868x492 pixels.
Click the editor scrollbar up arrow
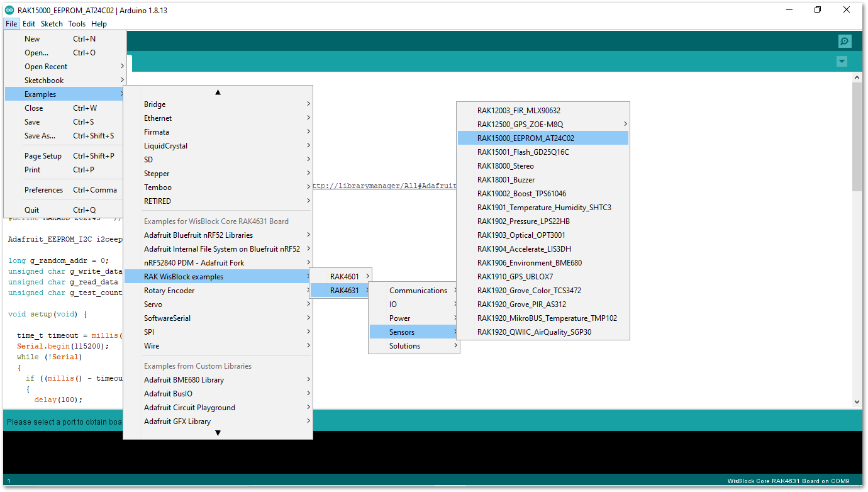[857, 77]
